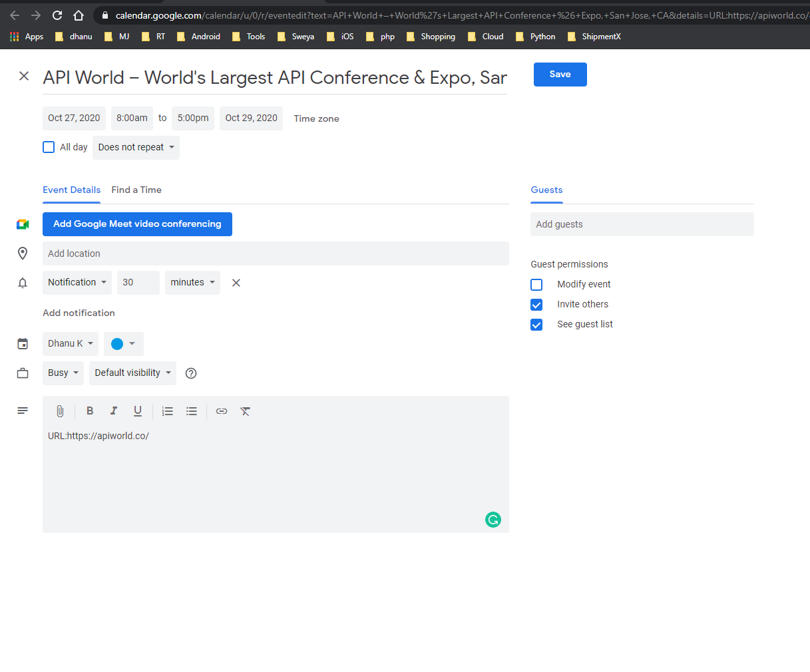Click the event title field
This screenshot has width=810, height=672.
click(x=275, y=78)
